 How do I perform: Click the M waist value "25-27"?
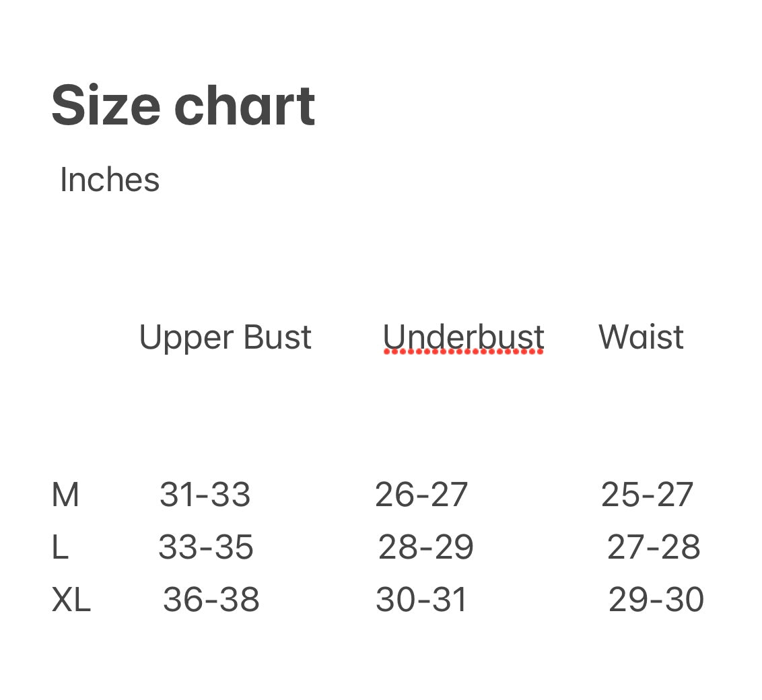647,495
